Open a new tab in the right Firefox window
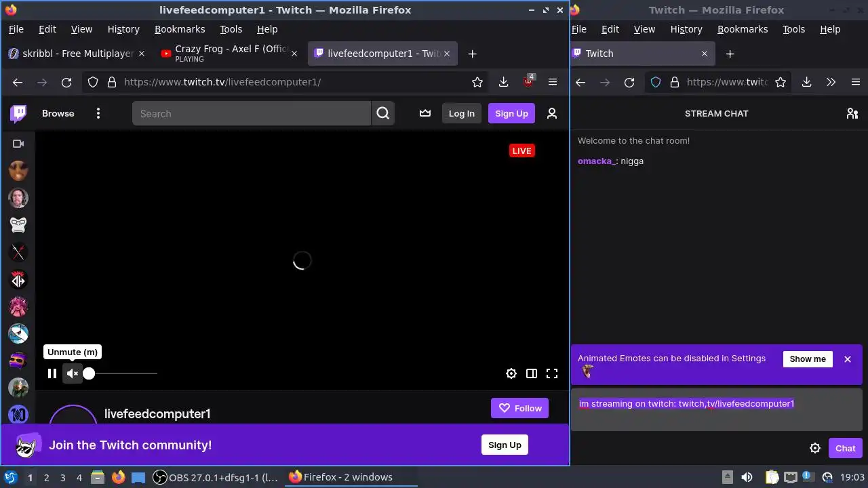This screenshot has width=868, height=488. coord(730,54)
